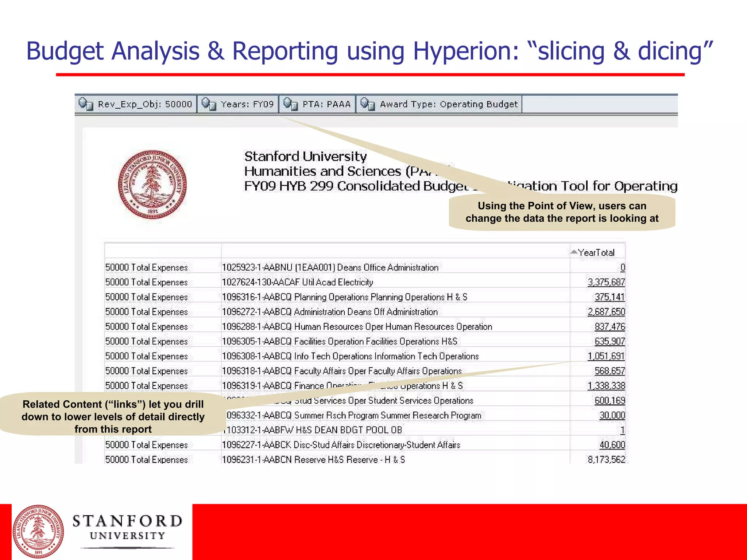Select the Info Tech Operations row
The height and width of the screenshot is (560, 747).
pos(350,356)
